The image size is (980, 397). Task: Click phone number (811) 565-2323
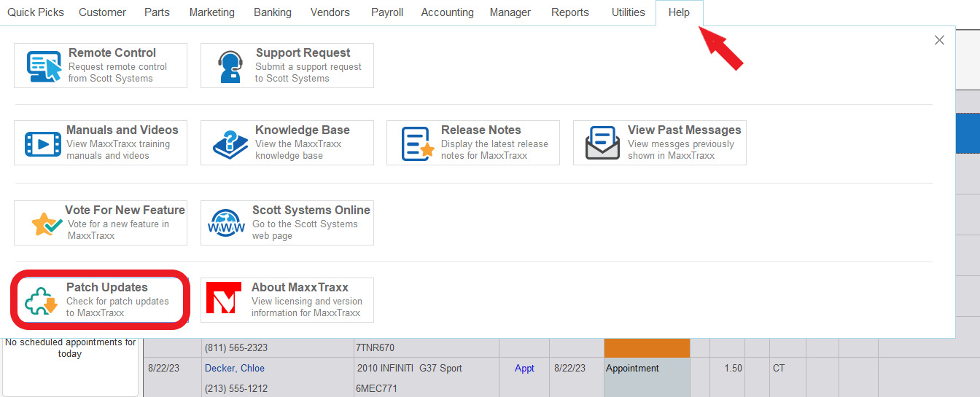236,348
